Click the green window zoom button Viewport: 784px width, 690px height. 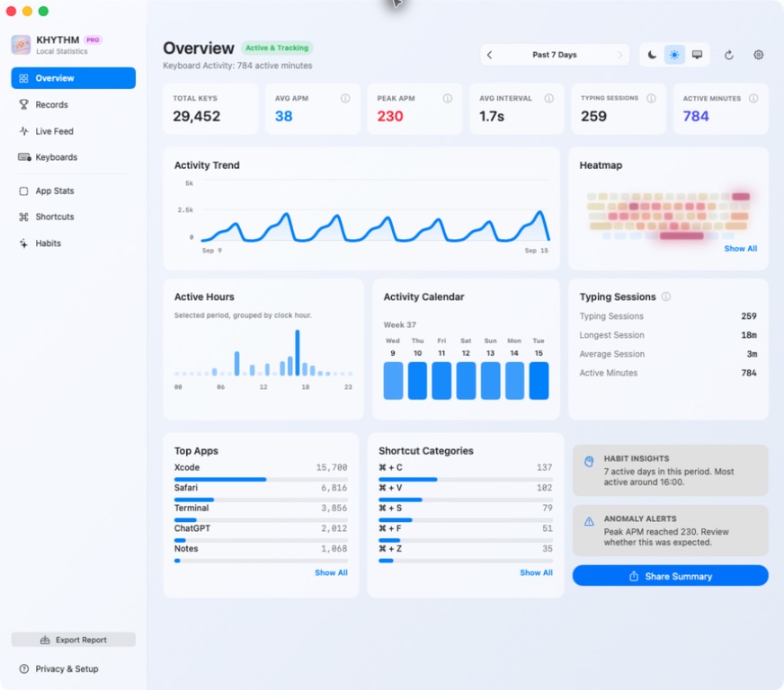[43, 11]
